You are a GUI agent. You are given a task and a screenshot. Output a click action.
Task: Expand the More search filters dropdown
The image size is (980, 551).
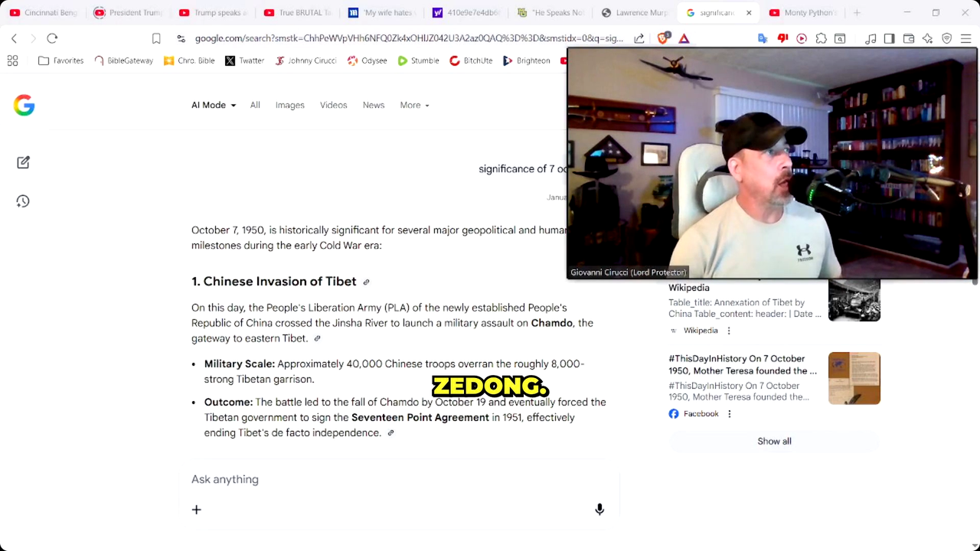pyautogui.click(x=414, y=105)
